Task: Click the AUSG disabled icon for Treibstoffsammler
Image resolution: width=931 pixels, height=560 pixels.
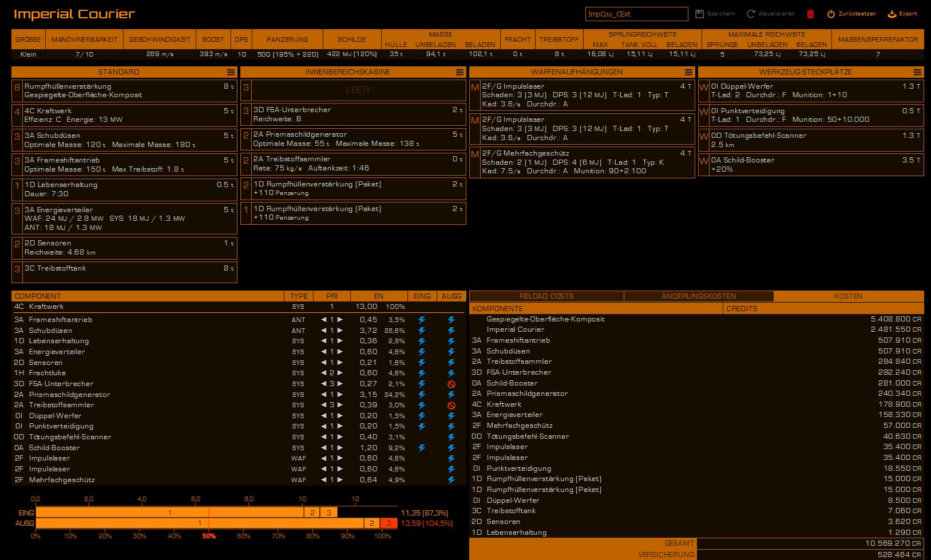Action: coord(451,405)
